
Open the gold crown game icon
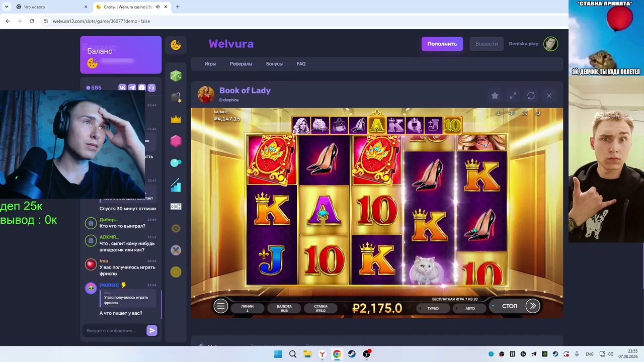tap(176, 120)
